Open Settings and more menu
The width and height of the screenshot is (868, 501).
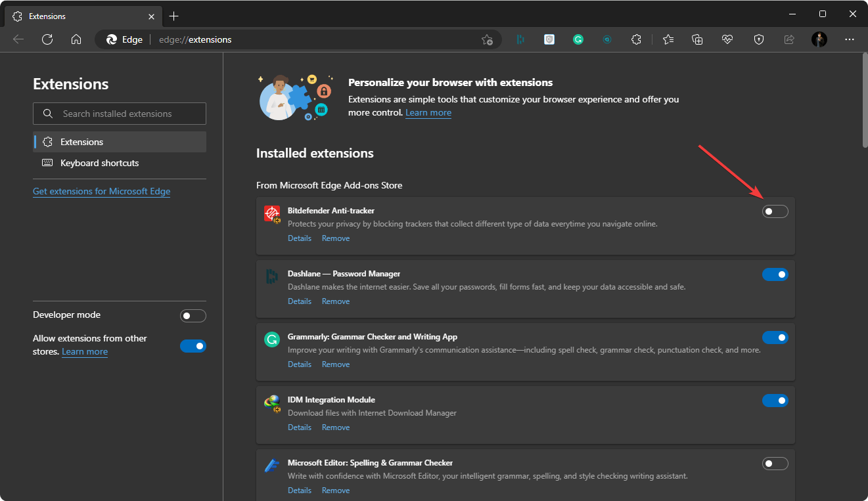tap(850, 39)
